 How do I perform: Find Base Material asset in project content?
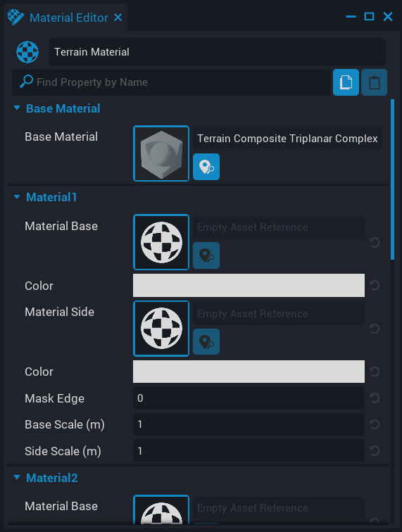coord(206,167)
